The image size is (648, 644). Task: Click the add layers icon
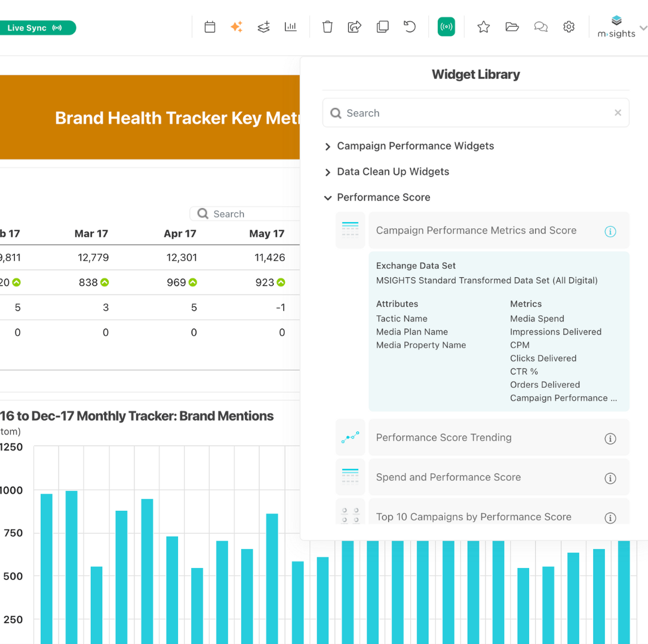[x=263, y=27]
